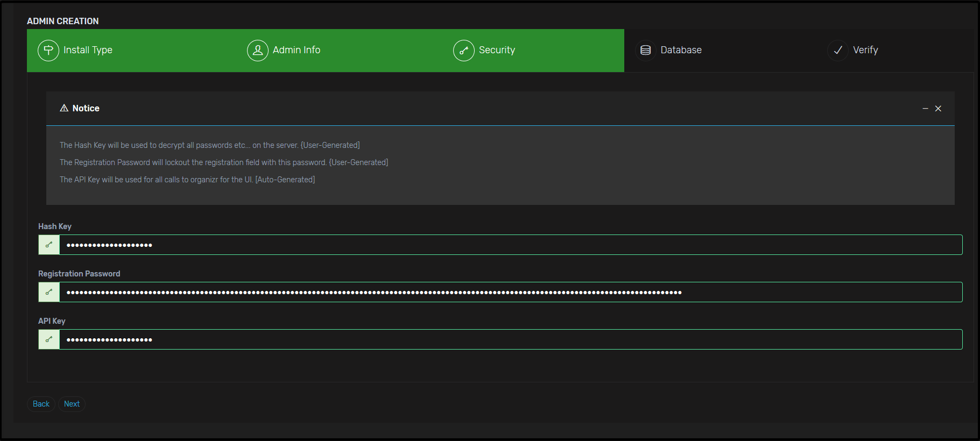
Task: Click the Verify checkmark icon
Action: 838,51
